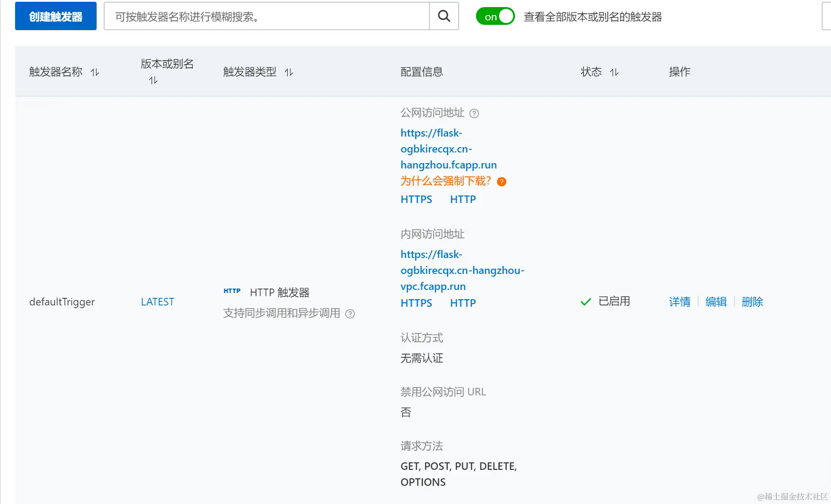The width and height of the screenshot is (831, 504).
Task: Open help icon beside 支持同步调用和异步调用
Action: (x=350, y=314)
